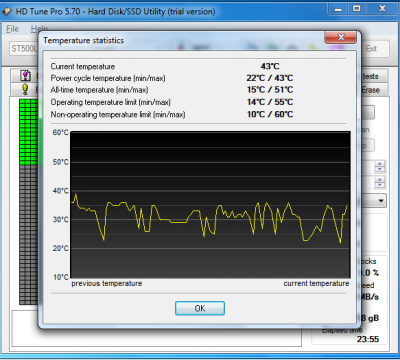Click OK in Temperature statistics dialog
400x360 pixels.
200,308
